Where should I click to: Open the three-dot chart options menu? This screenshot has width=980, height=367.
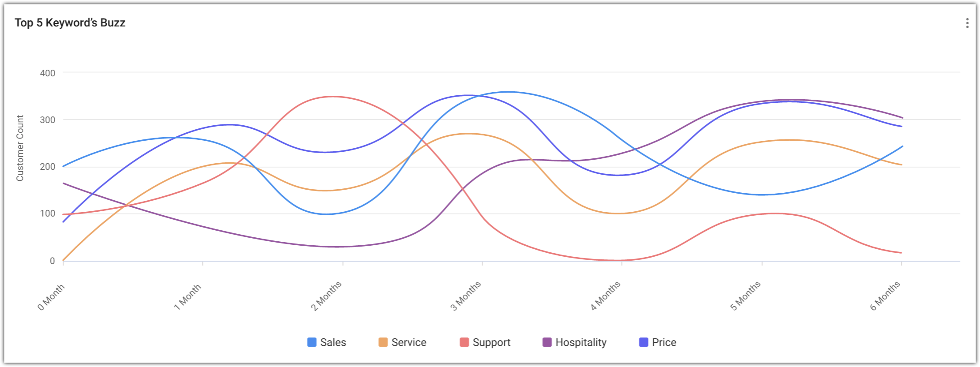tap(967, 23)
